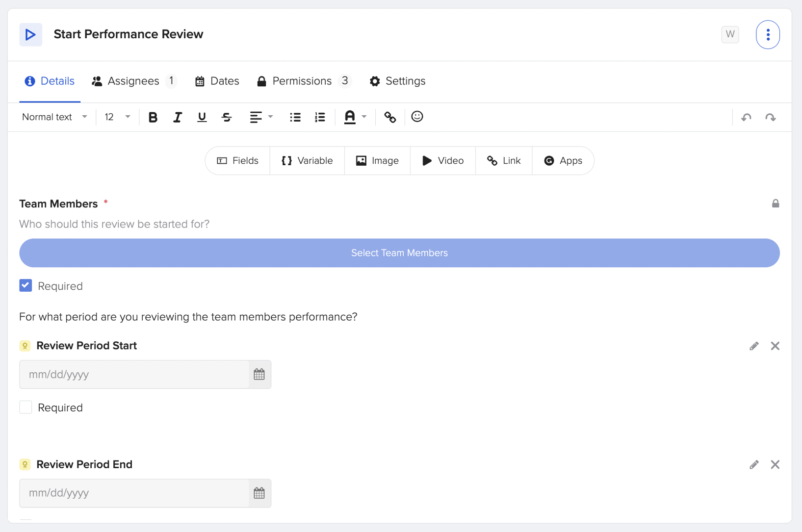Insert a bulleted list
Viewport: 802px width, 532px height.
(x=295, y=117)
